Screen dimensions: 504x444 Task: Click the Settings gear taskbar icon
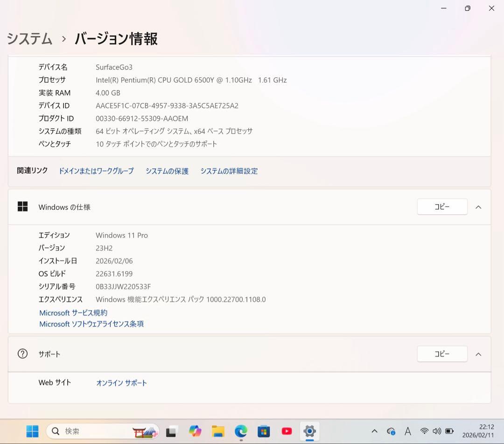click(x=309, y=431)
